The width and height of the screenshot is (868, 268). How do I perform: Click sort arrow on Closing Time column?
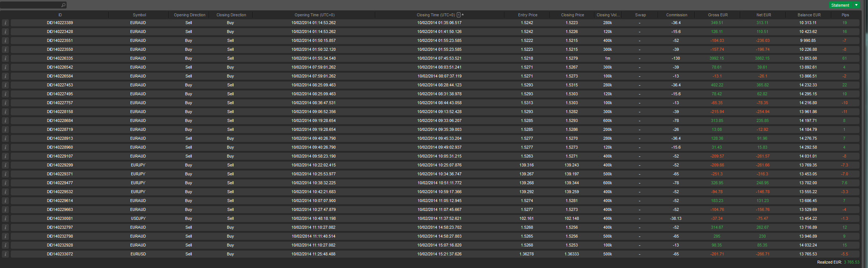tap(463, 15)
